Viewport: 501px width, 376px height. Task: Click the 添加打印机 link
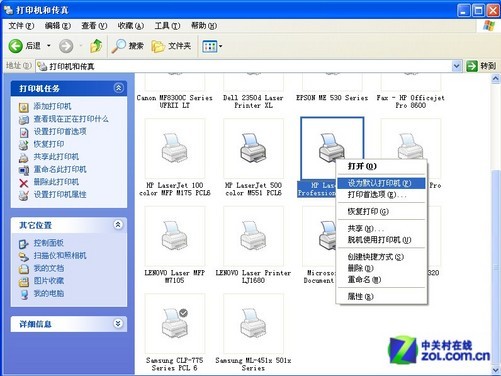[52, 106]
